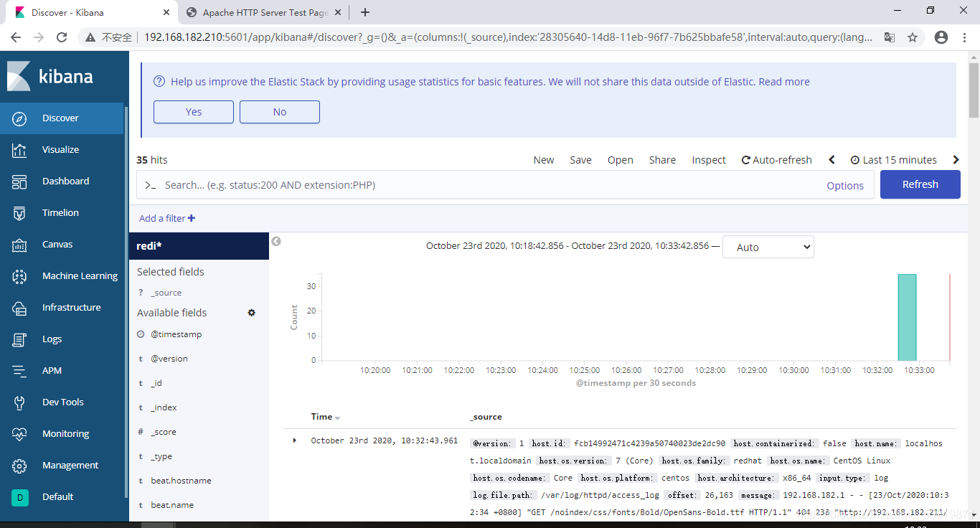
Task: Collapse the field sidebar arrow
Action: click(276, 242)
